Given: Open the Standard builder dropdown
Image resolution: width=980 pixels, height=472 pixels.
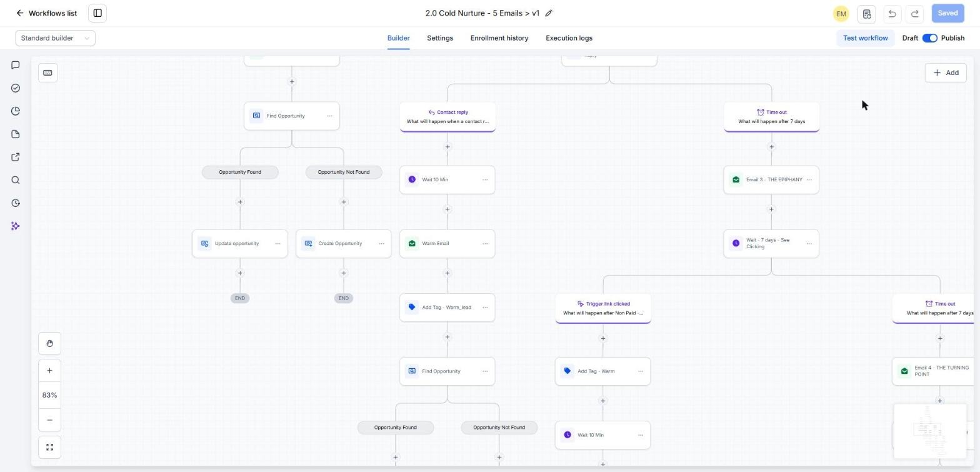Looking at the screenshot, I should [55, 38].
